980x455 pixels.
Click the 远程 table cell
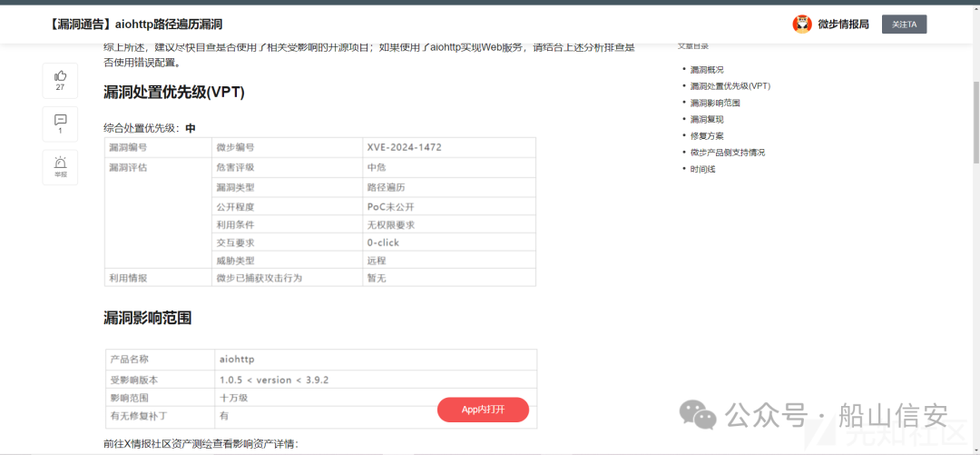449,260
